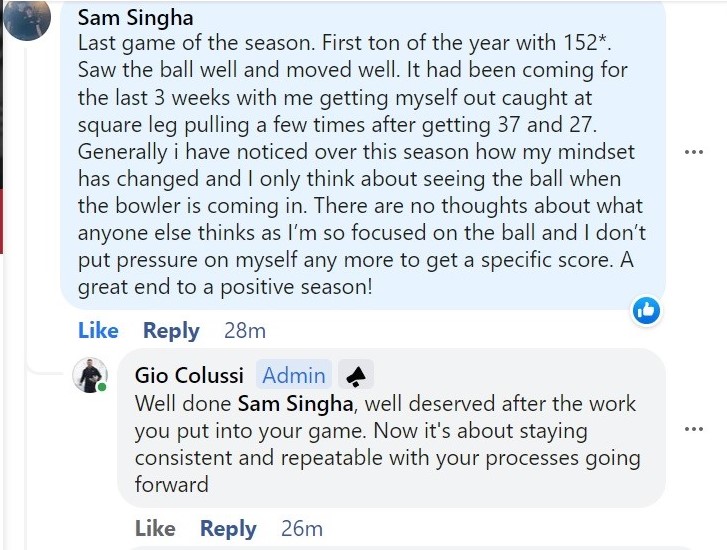727x550 pixels.
Task: View the blue thumbs-up reaction on Sam's comment
Action: click(646, 311)
